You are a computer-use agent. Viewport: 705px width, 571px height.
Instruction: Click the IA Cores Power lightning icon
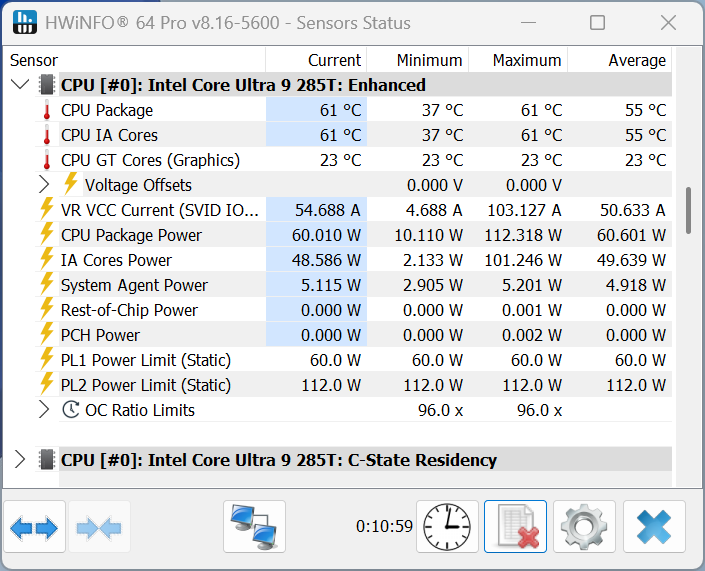pyautogui.click(x=47, y=259)
